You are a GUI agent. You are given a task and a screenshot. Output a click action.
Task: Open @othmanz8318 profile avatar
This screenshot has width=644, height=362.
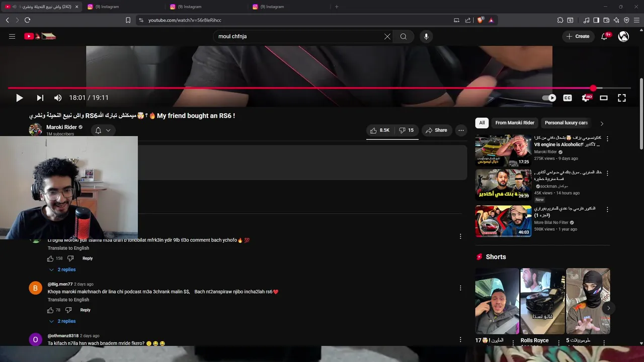pyautogui.click(x=35, y=339)
